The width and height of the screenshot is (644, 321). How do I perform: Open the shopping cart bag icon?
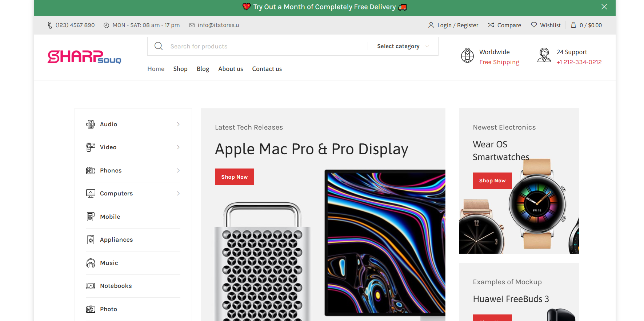[x=573, y=25]
